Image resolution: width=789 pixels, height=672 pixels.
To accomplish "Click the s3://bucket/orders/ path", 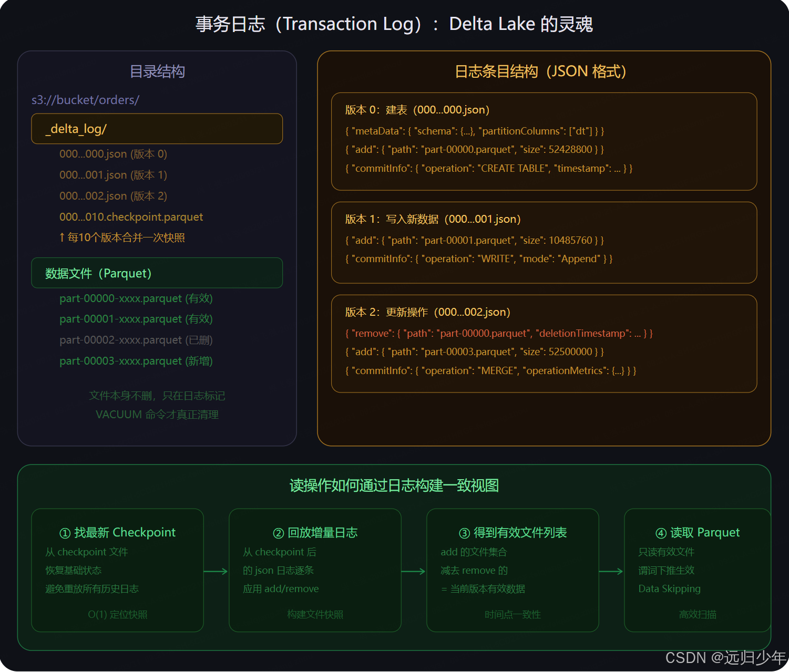I will (x=85, y=100).
